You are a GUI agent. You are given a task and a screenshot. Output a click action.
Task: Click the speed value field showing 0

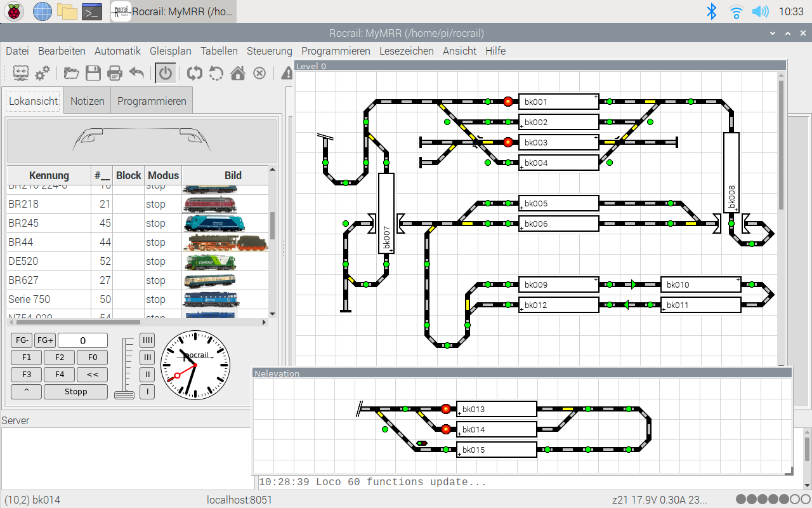point(83,340)
